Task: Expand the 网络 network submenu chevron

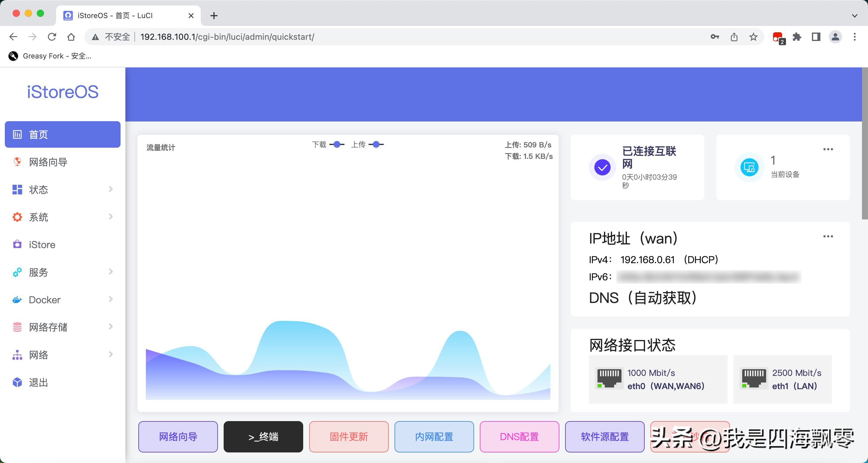Action: (x=111, y=354)
